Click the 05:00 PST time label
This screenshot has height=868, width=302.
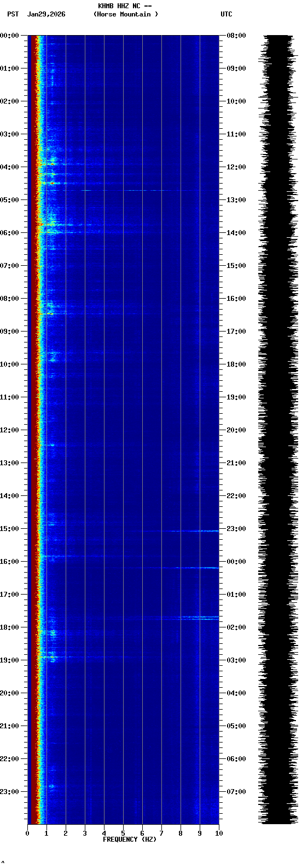pyautogui.click(x=9, y=200)
